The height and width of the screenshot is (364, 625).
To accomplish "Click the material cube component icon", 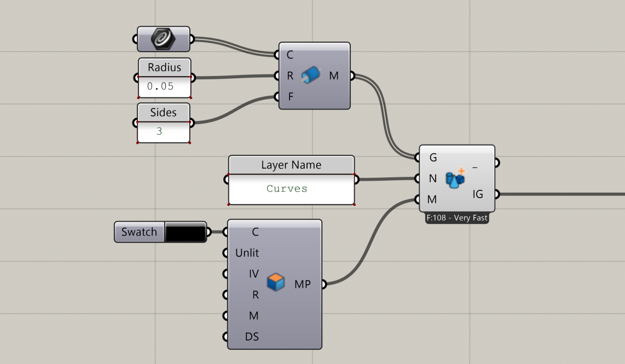I will click(276, 283).
